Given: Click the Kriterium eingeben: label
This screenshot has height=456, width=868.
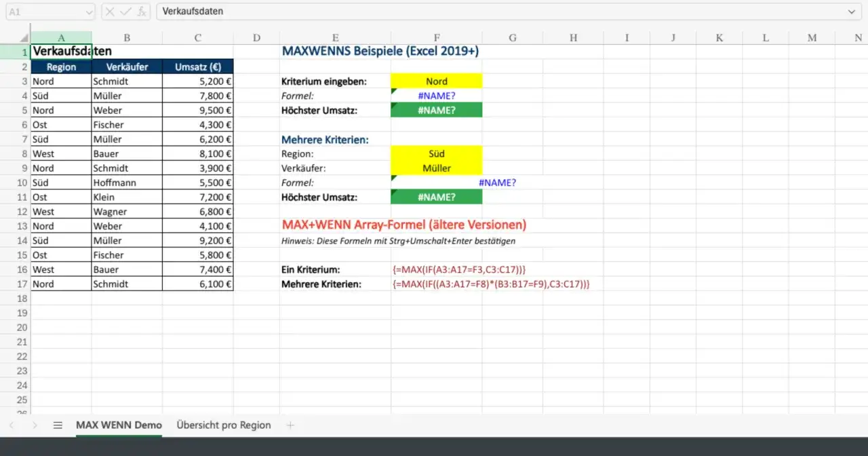Looking at the screenshot, I should point(323,81).
